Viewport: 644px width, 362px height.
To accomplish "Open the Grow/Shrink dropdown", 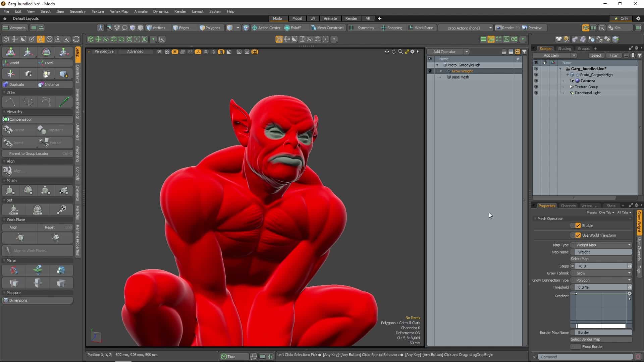I will [604, 273].
